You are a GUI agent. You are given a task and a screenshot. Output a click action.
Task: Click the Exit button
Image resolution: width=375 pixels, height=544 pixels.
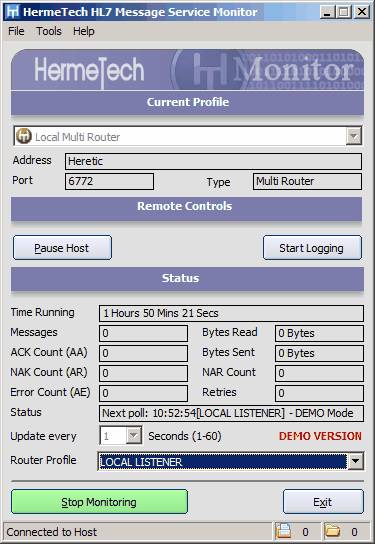tap(323, 502)
